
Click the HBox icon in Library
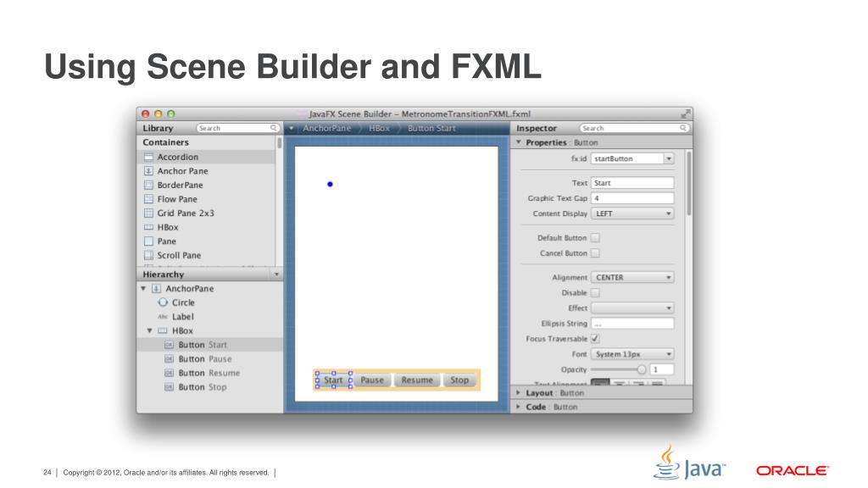point(148,227)
